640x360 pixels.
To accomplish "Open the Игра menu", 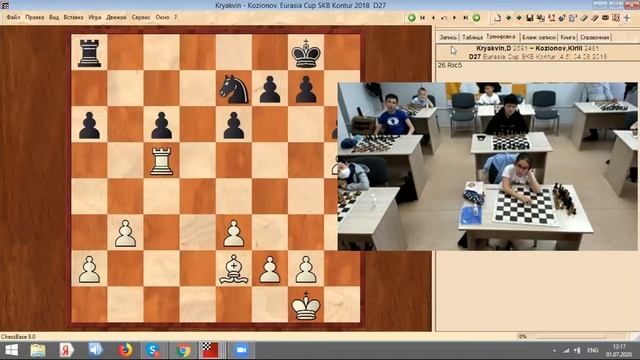I will [x=95, y=18].
